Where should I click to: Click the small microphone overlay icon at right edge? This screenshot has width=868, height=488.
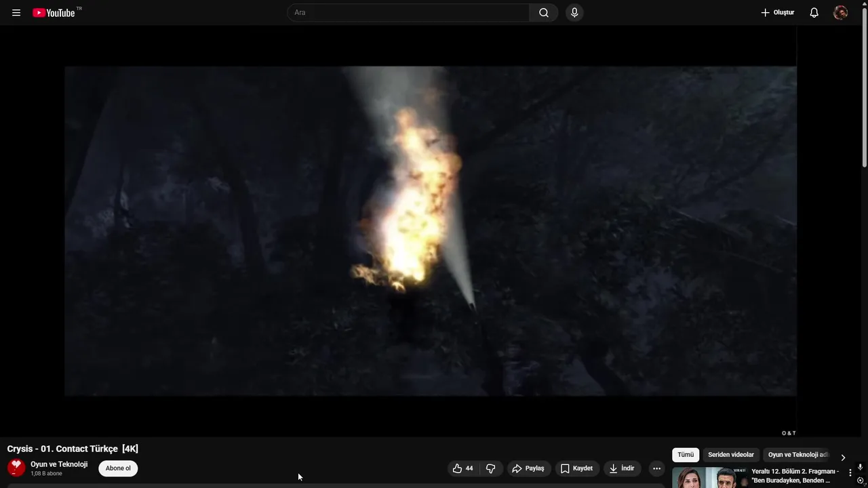tap(860, 467)
